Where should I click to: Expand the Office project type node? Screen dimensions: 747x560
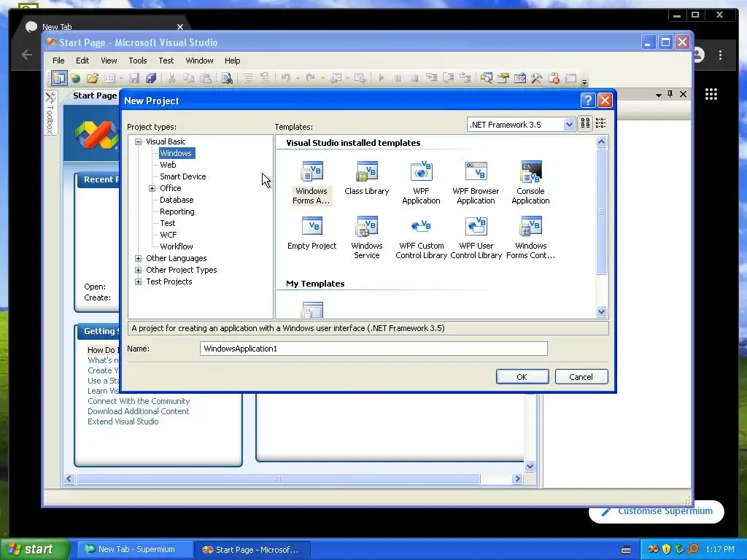(x=152, y=188)
